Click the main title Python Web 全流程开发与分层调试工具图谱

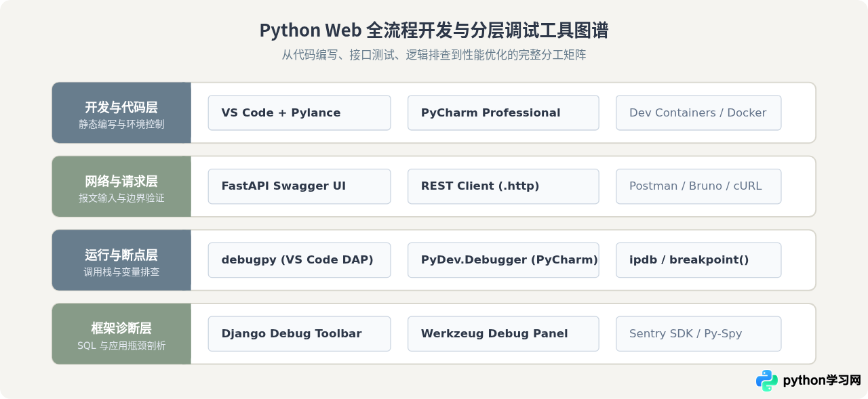[434, 30]
